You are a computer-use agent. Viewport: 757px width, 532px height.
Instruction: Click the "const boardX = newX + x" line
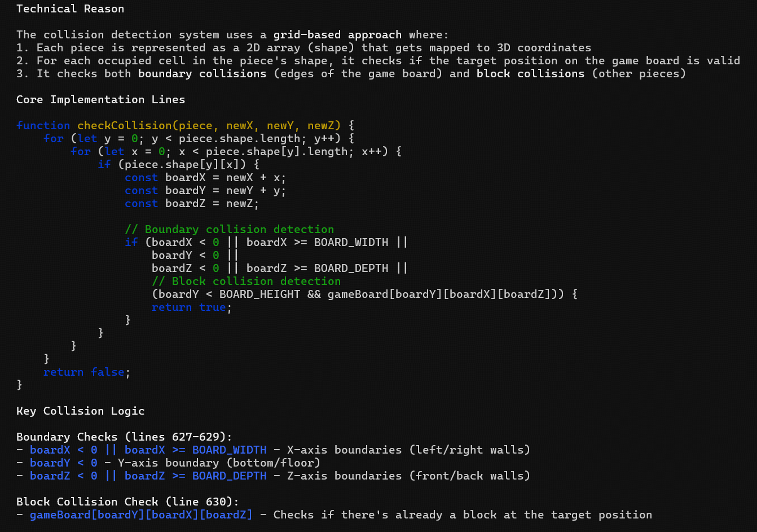pyautogui.click(x=205, y=177)
